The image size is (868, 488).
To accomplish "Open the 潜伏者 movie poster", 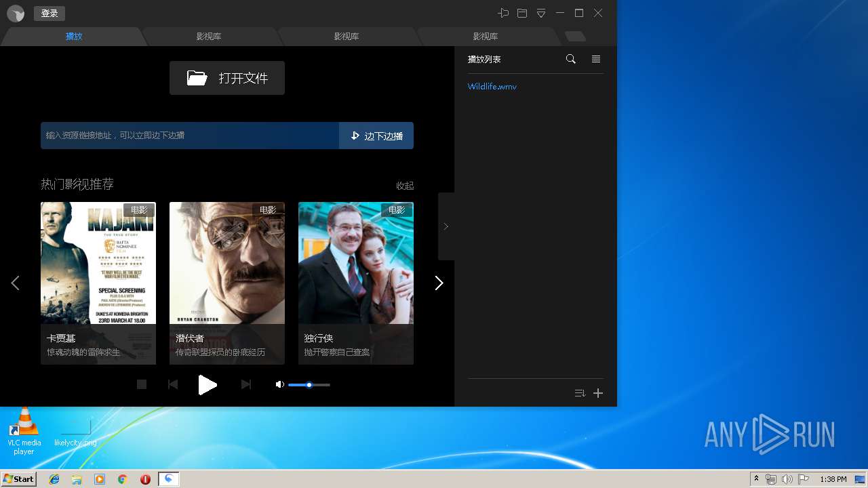I will tap(227, 283).
